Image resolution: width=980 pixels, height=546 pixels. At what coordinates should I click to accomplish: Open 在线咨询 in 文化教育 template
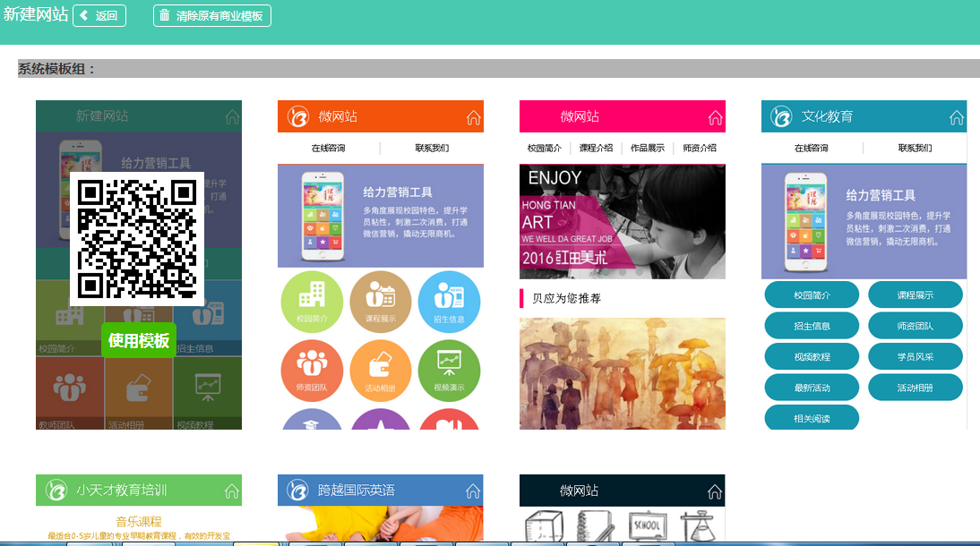pos(812,148)
